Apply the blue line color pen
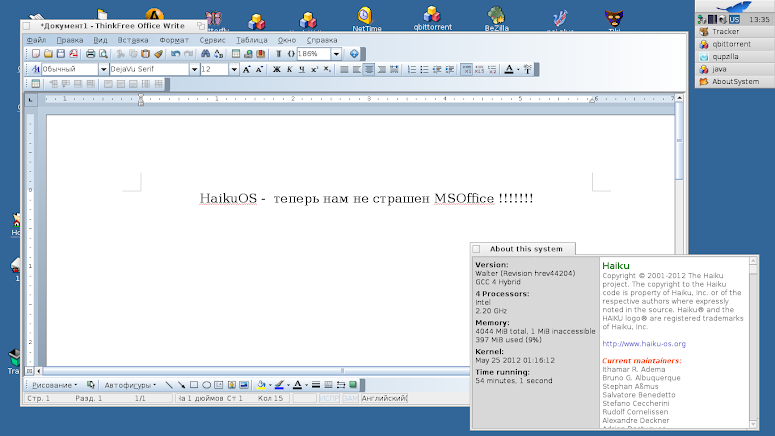 [279, 385]
